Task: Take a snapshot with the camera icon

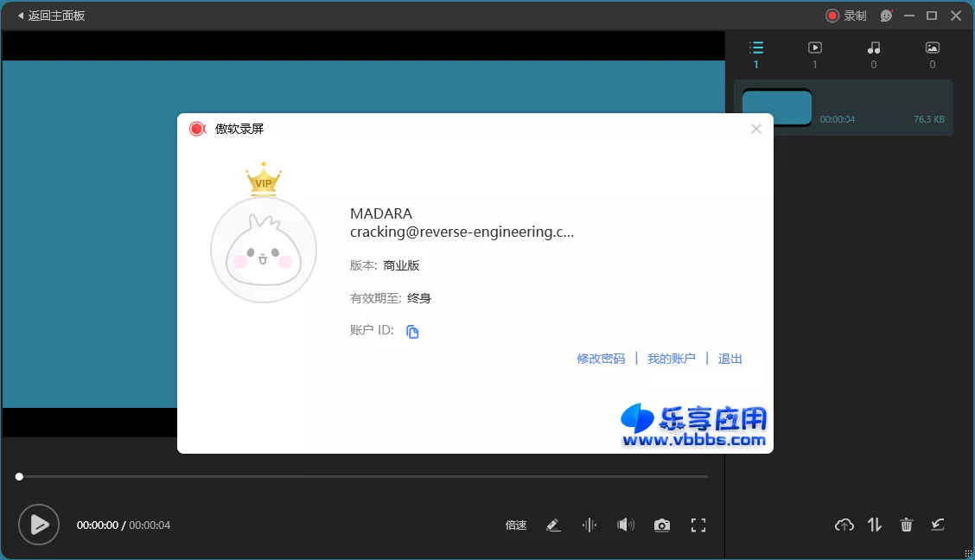Action: (x=662, y=525)
